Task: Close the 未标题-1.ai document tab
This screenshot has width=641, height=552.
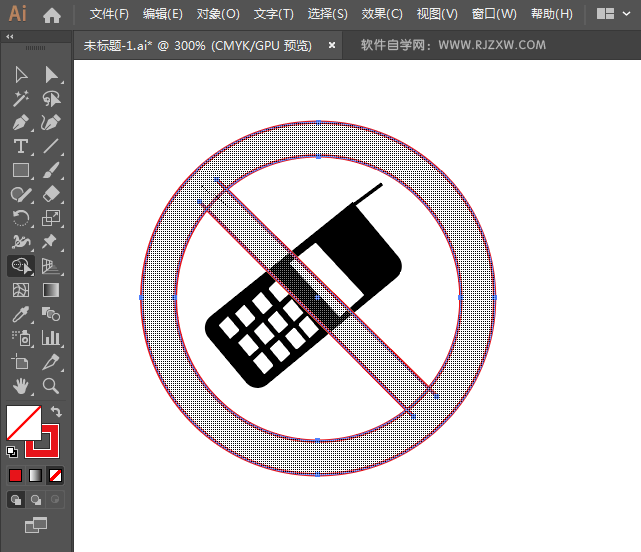Action: [x=332, y=45]
